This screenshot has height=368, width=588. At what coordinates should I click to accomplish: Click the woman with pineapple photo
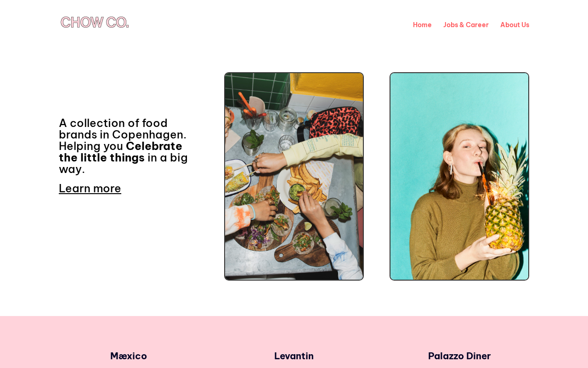459,176
